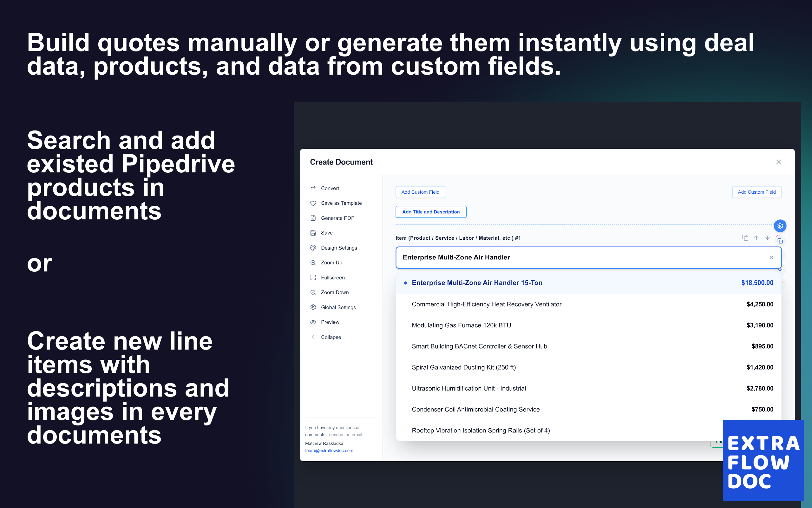This screenshot has width=812, height=508.
Task: Click the palette icon for Design Settings
Action: tap(313, 248)
